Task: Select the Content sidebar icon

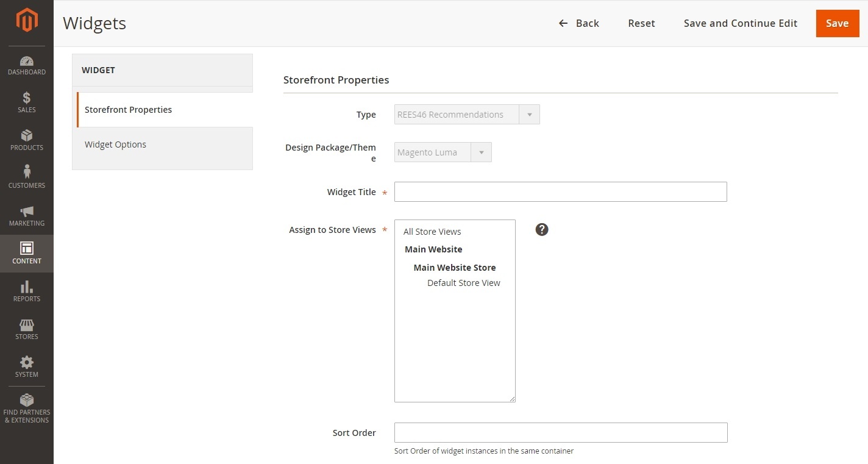Action: (27, 254)
